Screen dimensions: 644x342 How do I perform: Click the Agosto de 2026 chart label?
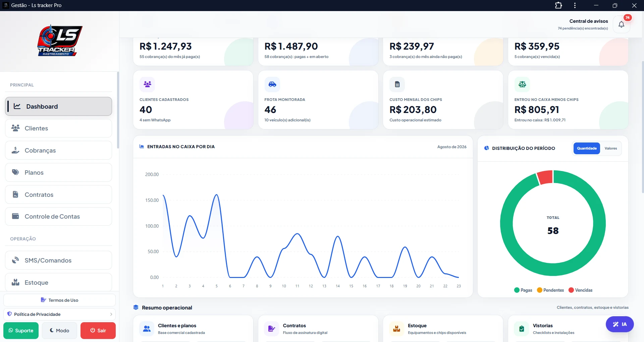click(x=452, y=147)
